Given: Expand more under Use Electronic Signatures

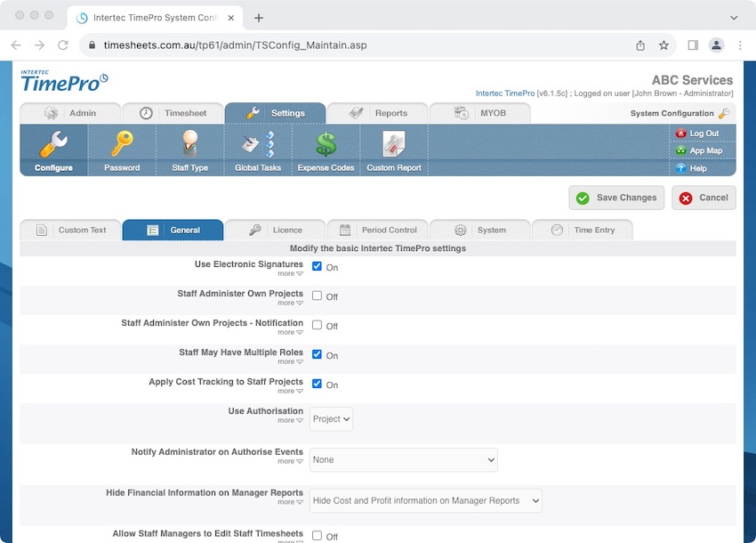Looking at the screenshot, I should pos(290,273).
